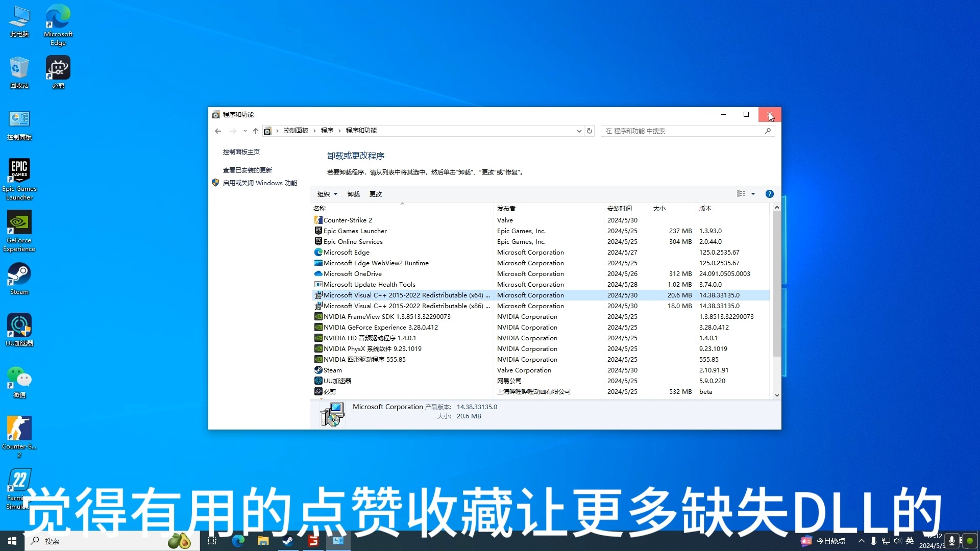Click 更改 in the program toolbar
This screenshot has height=551, width=980.
pyautogui.click(x=375, y=194)
